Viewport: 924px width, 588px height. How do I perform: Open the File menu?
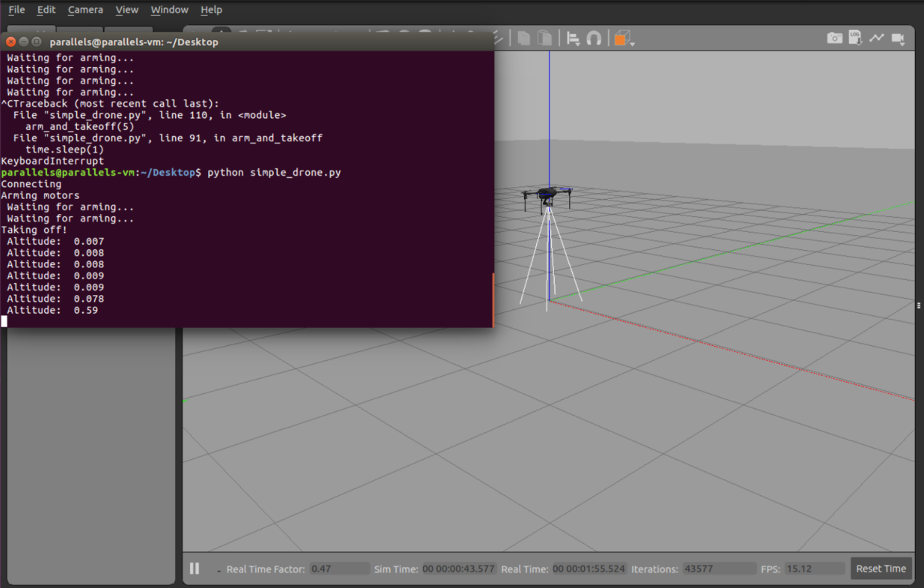pos(17,10)
